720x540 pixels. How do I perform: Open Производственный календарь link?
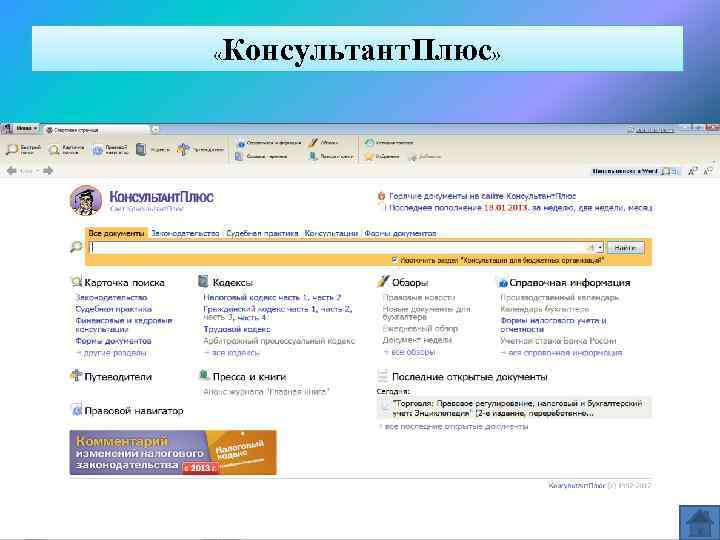pos(559,298)
